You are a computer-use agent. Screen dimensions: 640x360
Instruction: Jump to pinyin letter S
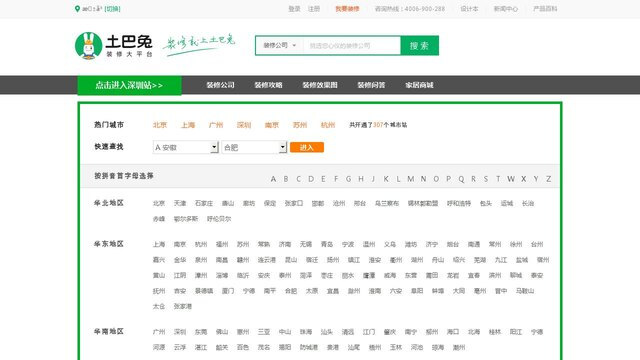pos(486,179)
